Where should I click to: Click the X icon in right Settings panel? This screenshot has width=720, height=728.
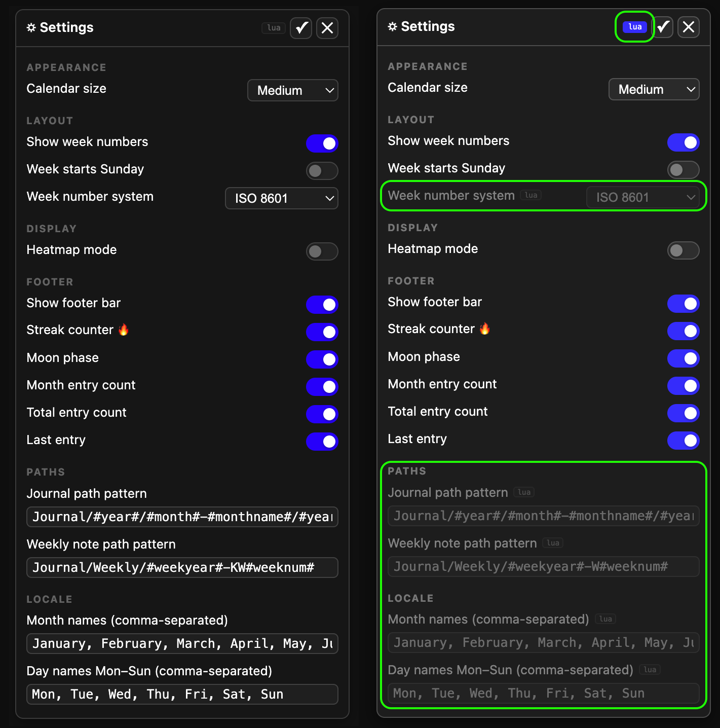[x=689, y=27]
